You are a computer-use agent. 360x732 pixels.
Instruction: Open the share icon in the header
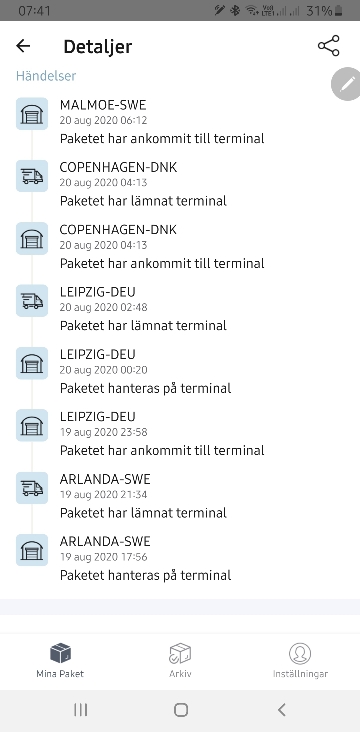point(329,46)
